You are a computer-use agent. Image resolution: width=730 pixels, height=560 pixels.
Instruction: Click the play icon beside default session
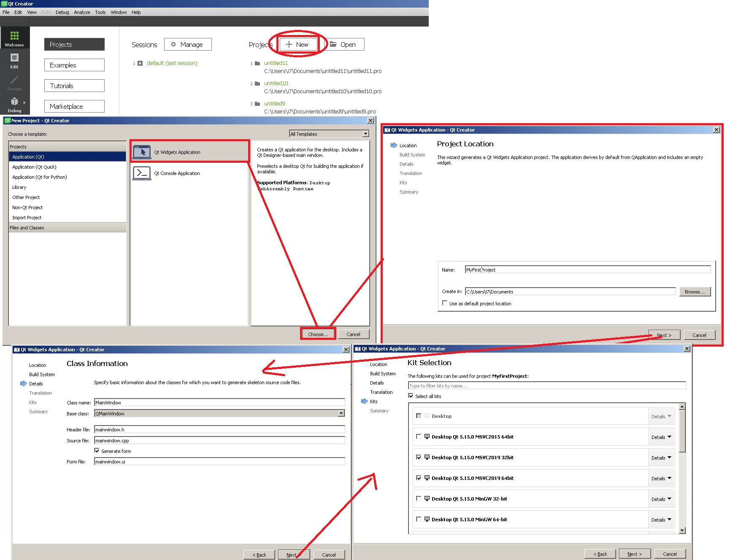(x=140, y=63)
